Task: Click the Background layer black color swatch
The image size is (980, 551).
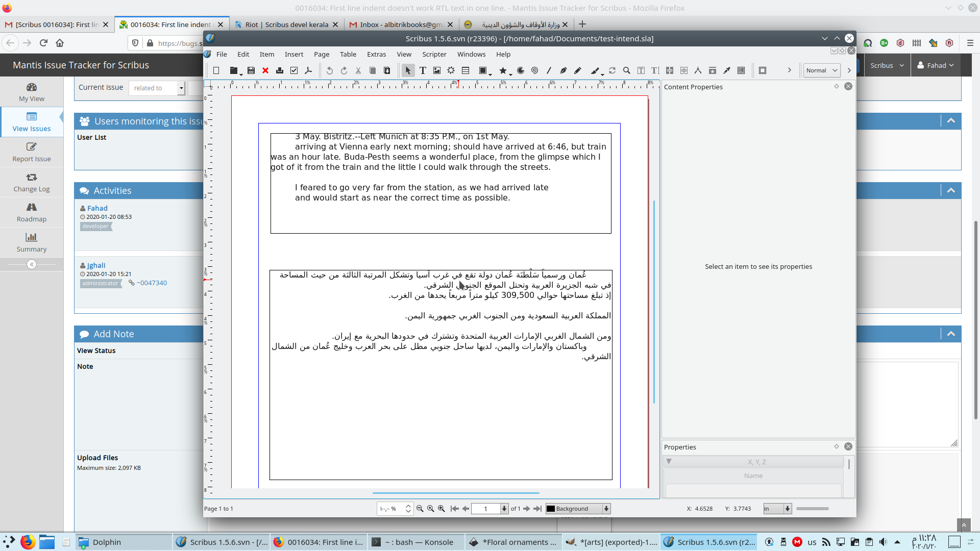Action: (x=551, y=509)
